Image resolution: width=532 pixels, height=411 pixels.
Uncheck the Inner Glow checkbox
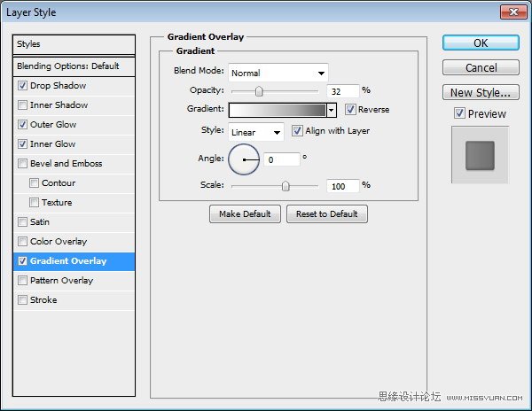(22, 144)
